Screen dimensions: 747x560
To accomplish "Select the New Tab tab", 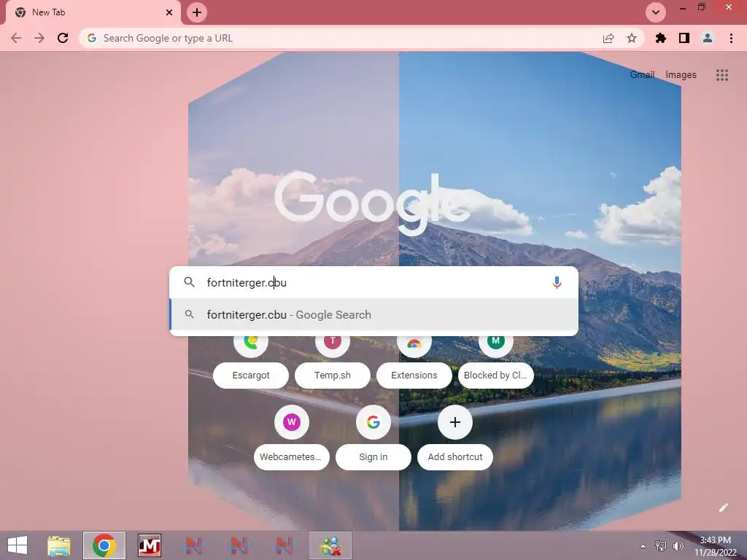I will tap(93, 12).
